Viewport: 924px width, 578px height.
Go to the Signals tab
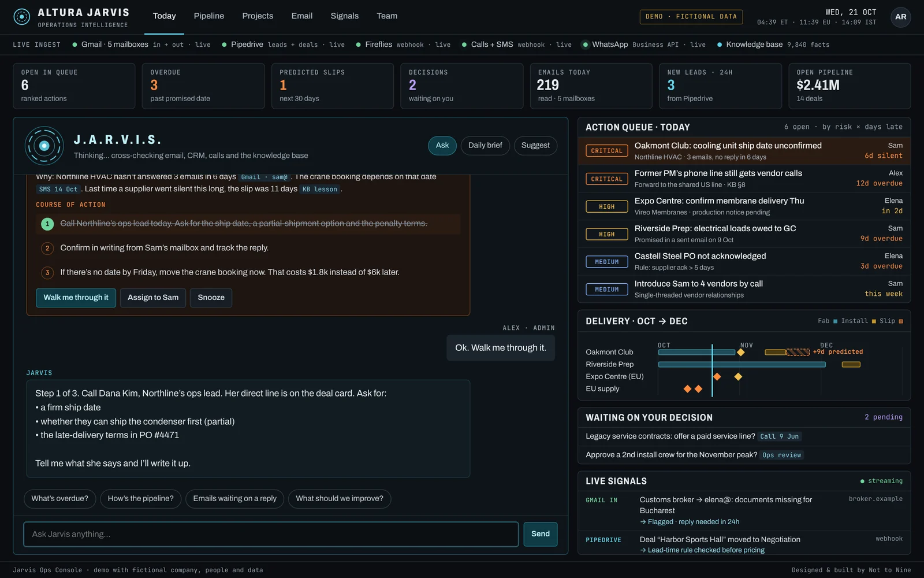pyautogui.click(x=345, y=16)
